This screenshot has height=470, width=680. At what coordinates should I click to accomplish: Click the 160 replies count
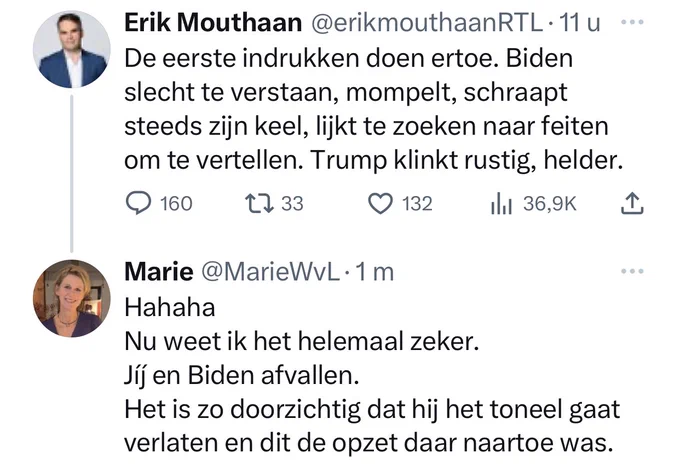point(176,204)
